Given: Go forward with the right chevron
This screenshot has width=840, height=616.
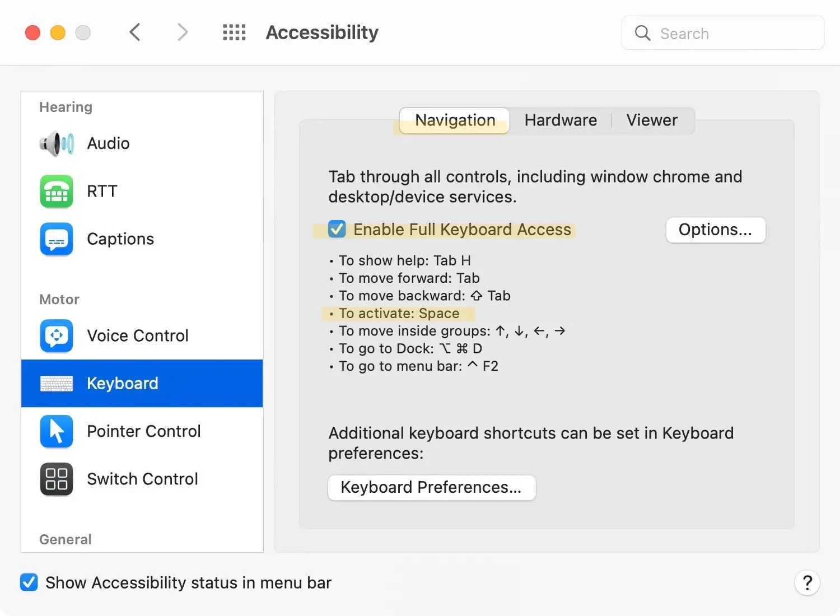Looking at the screenshot, I should 183,32.
